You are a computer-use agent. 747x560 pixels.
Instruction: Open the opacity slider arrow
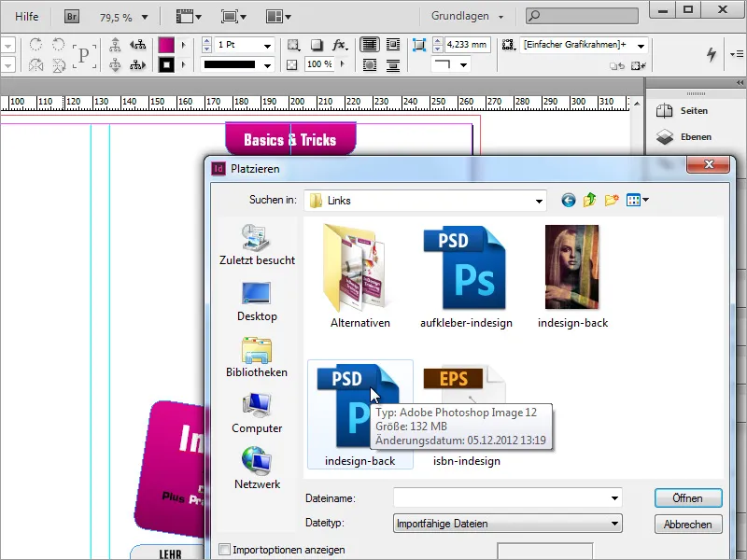pyautogui.click(x=343, y=64)
